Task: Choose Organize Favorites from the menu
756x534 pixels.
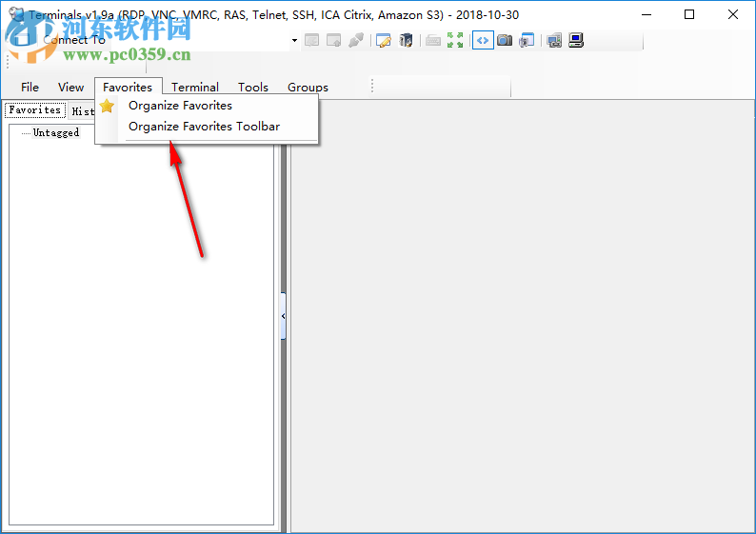Action: [208, 106]
